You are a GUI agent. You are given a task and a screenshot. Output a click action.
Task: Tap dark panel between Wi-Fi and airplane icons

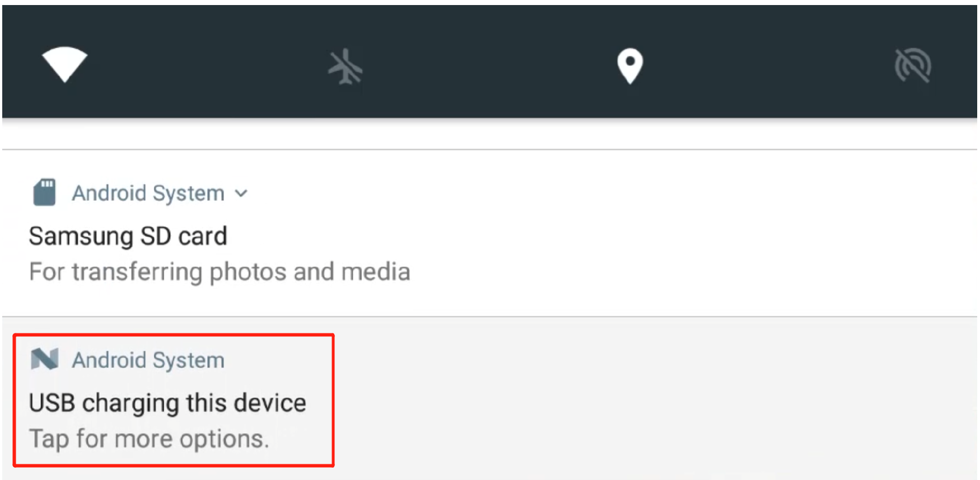(x=204, y=65)
